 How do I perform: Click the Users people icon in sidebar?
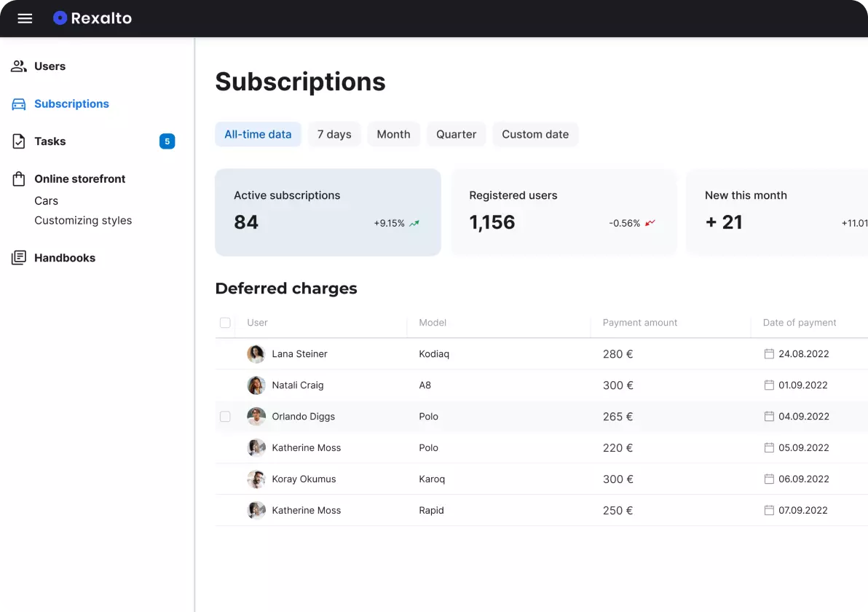click(19, 66)
